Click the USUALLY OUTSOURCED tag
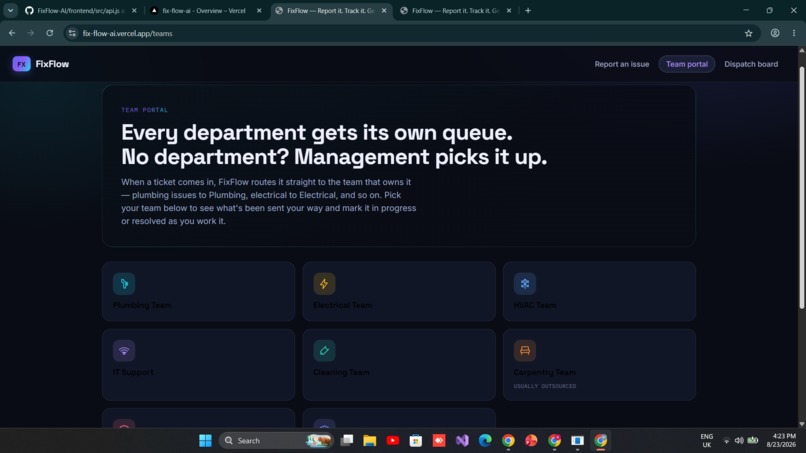This screenshot has height=453, width=806. pos(544,386)
